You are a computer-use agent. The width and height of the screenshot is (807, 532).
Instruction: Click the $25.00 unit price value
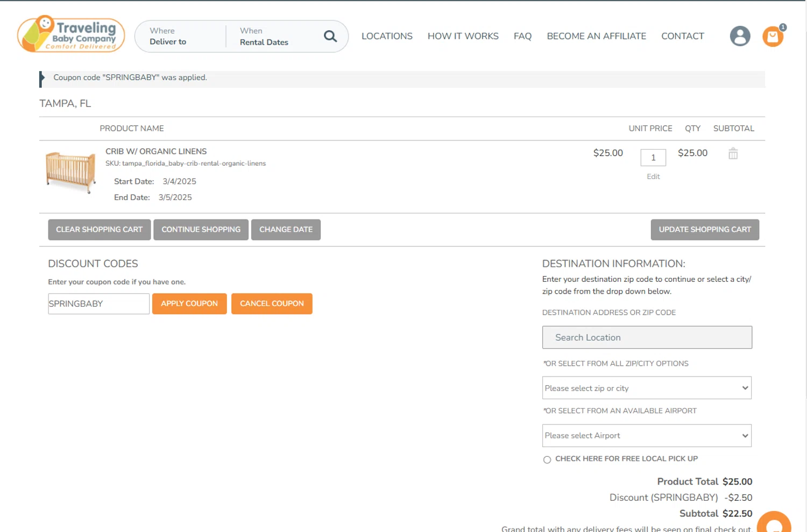click(608, 153)
